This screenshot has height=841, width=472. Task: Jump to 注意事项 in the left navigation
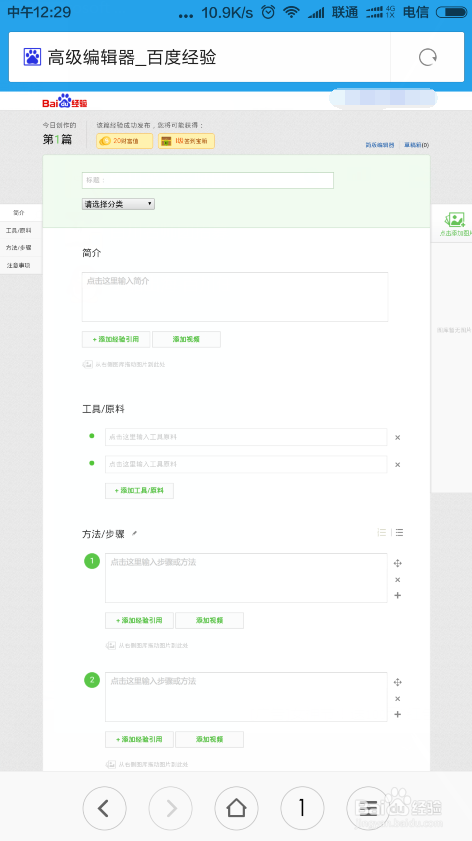(x=19, y=265)
